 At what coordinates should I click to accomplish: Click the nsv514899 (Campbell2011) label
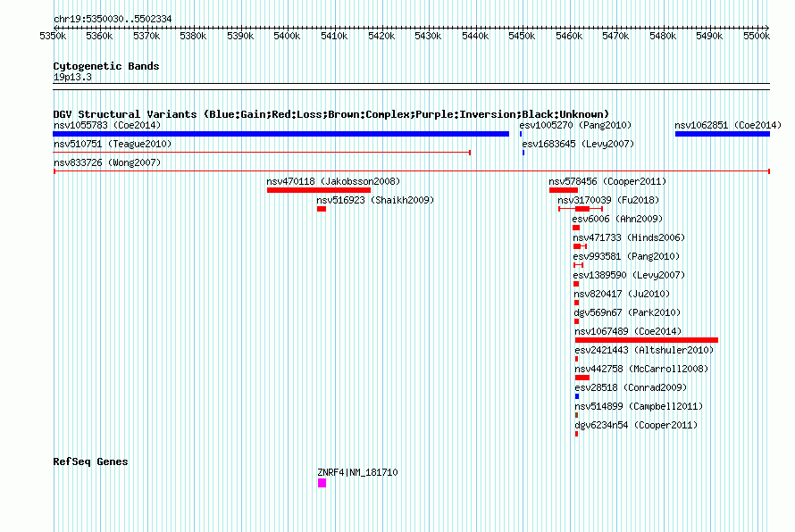[x=639, y=406]
